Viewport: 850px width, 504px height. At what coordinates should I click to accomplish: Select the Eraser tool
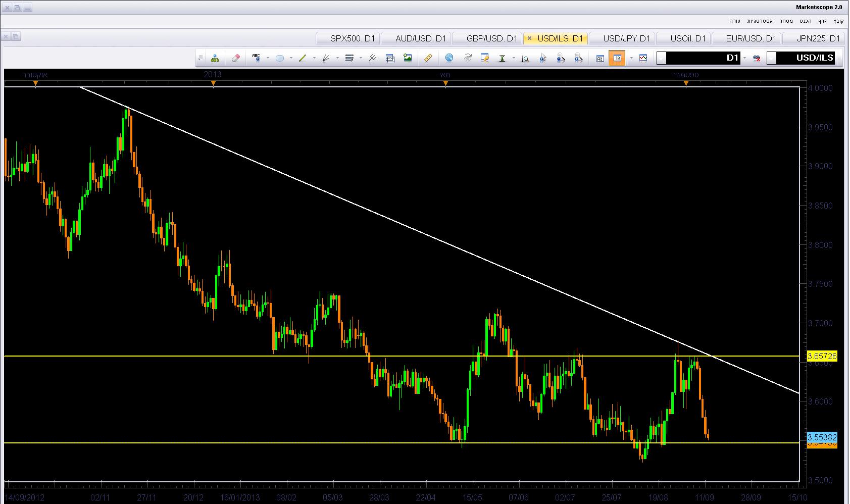[x=235, y=58]
